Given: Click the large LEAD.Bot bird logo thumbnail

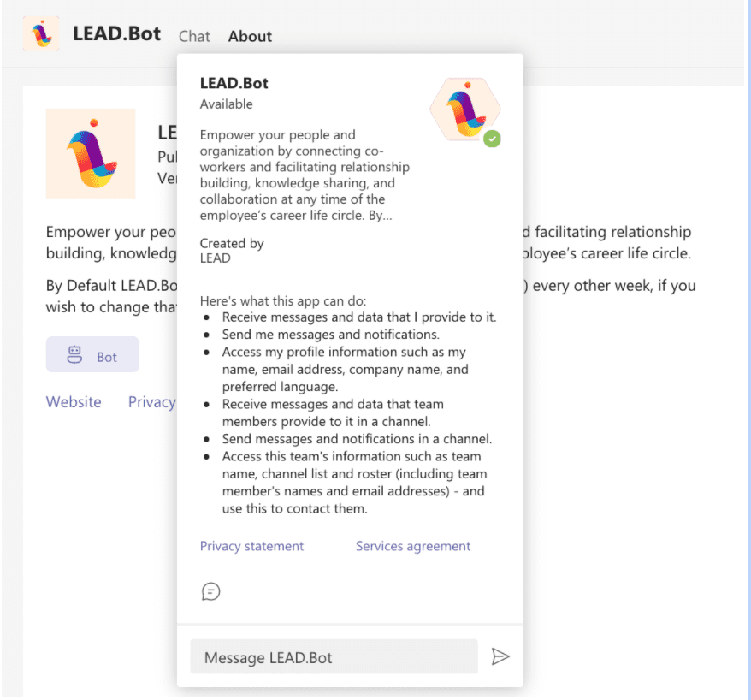Looking at the screenshot, I should click(x=91, y=153).
